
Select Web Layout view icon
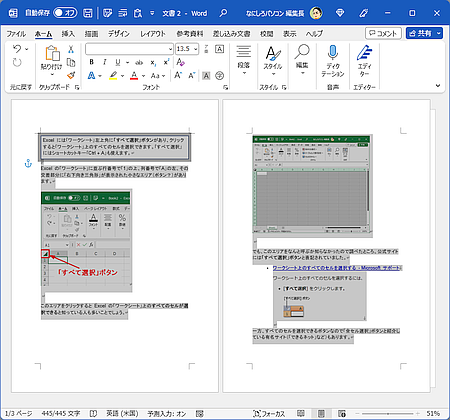click(x=342, y=414)
